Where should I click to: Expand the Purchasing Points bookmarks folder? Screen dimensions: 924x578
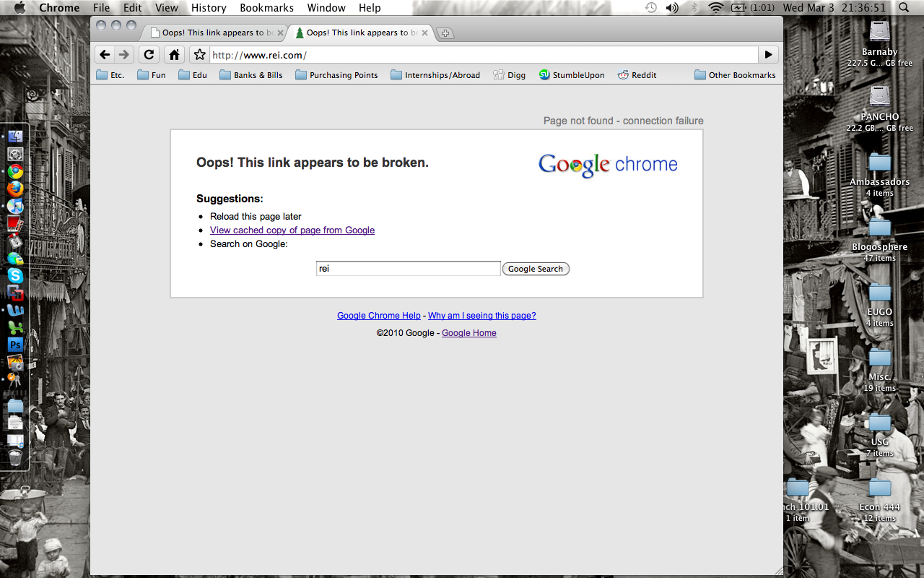336,75
